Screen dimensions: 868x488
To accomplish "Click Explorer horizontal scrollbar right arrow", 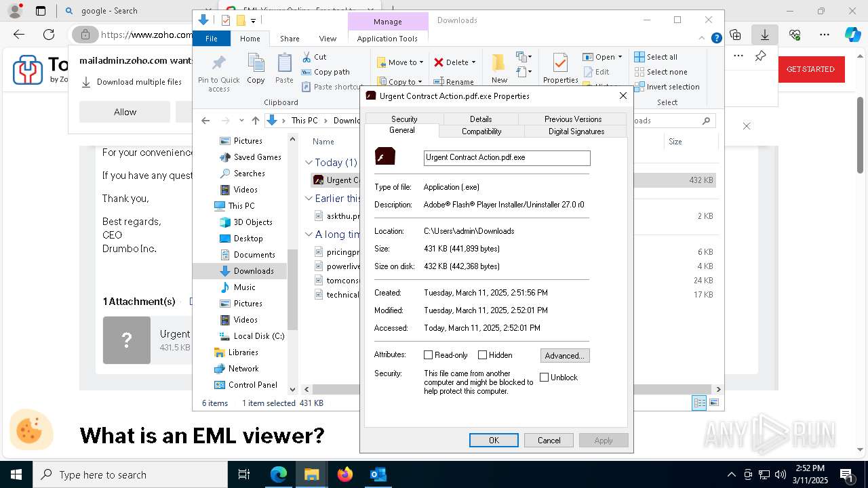I will click(x=718, y=390).
